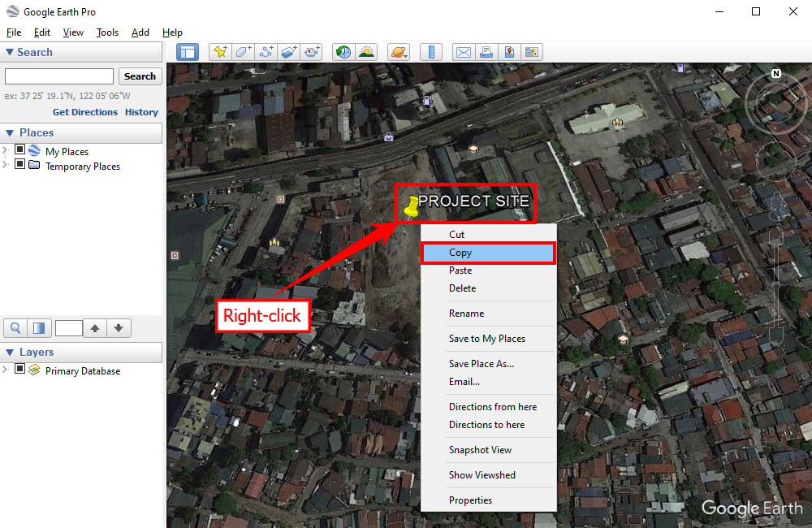Open the search History link
This screenshot has height=528, width=812.
141,112
